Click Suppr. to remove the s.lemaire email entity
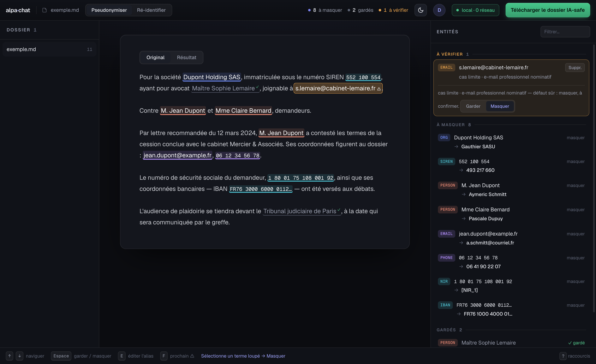 [x=575, y=67]
